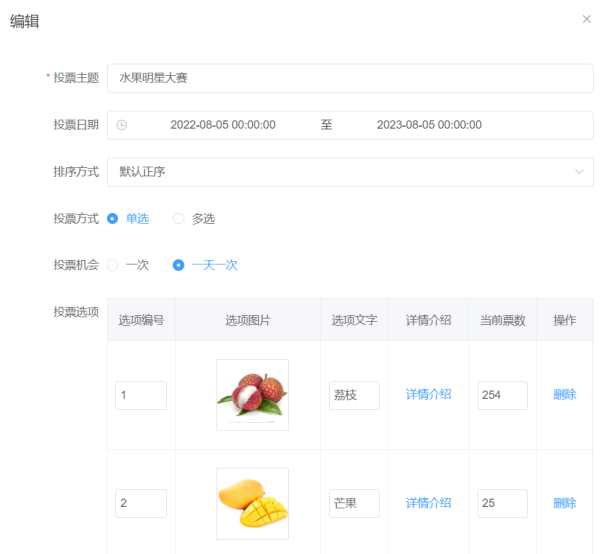Edit option number field showing 2
Viewport: 600px width, 554px height.
pos(141,503)
